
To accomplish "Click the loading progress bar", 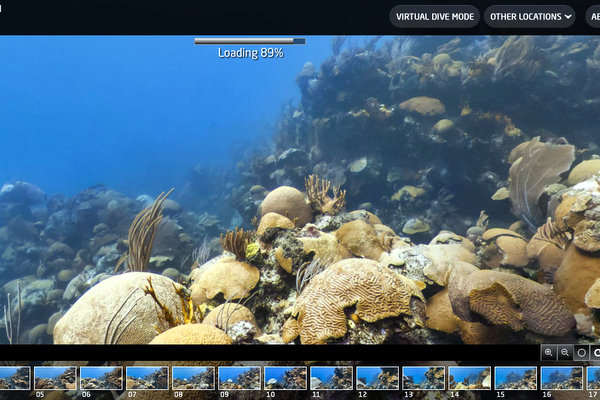I will (250, 41).
